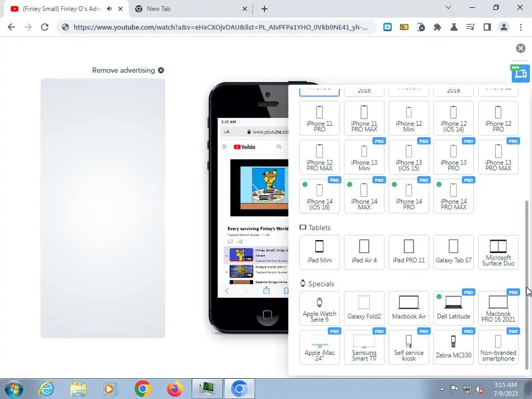Close the simulator overlay with X button

click(x=521, y=48)
